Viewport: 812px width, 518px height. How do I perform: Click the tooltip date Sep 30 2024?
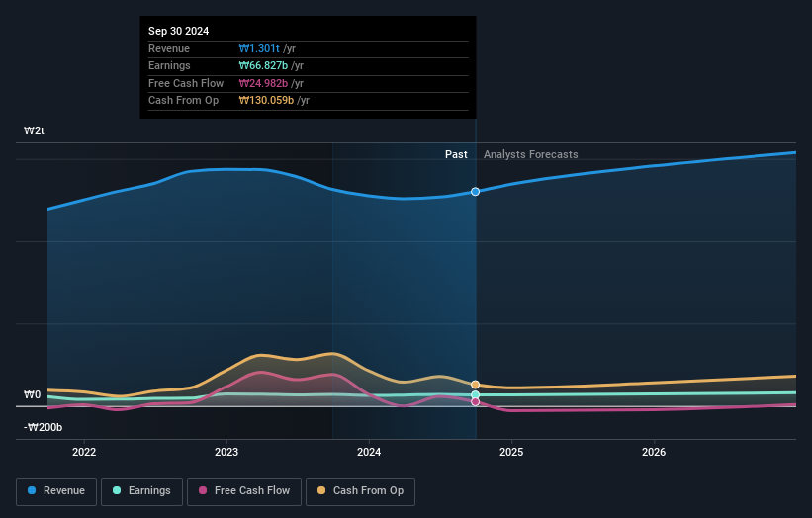pyautogui.click(x=179, y=31)
